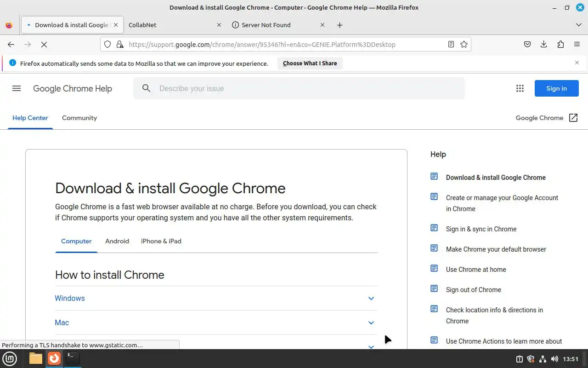Viewport: 588px width, 368px height.
Task: Close the Download & install Google tab
Action: pos(116,25)
